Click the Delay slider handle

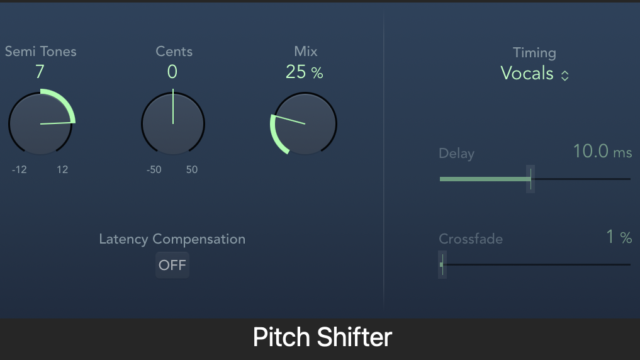530,179
